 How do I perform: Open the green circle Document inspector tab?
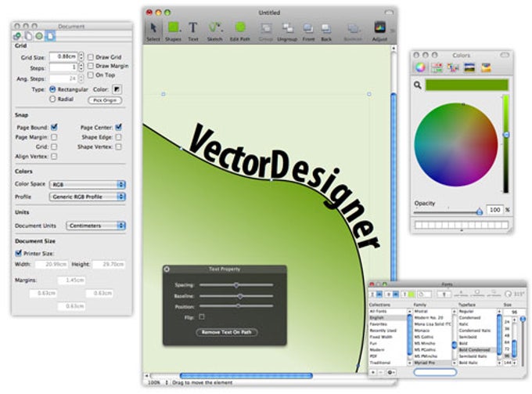39,36
